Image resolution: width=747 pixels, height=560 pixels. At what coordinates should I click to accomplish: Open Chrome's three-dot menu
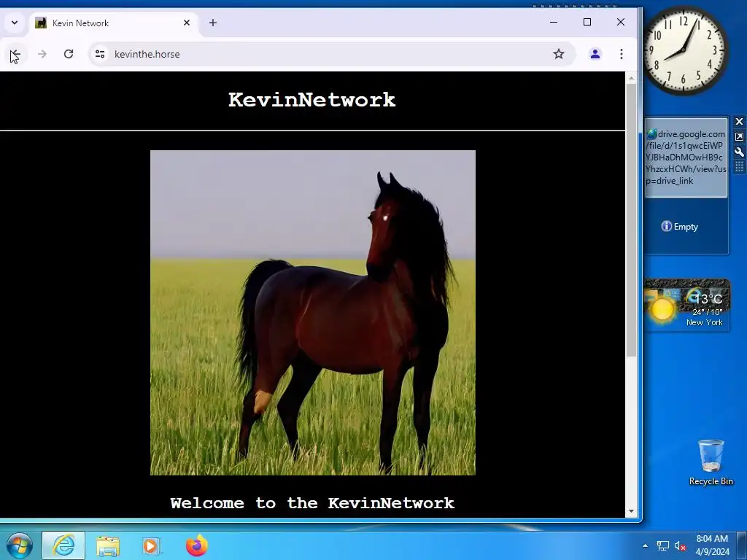click(x=622, y=54)
